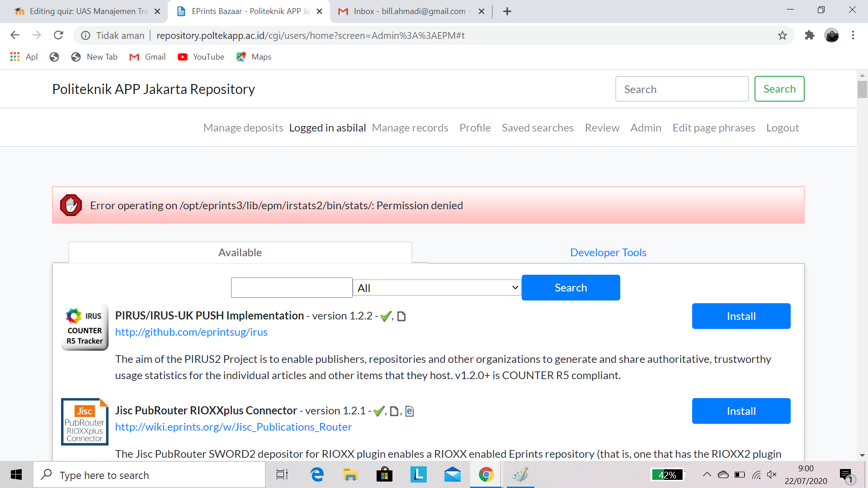
Task: Open the unnamed globe bookmark
Action: pyautogui.click(x=54, y=57)
